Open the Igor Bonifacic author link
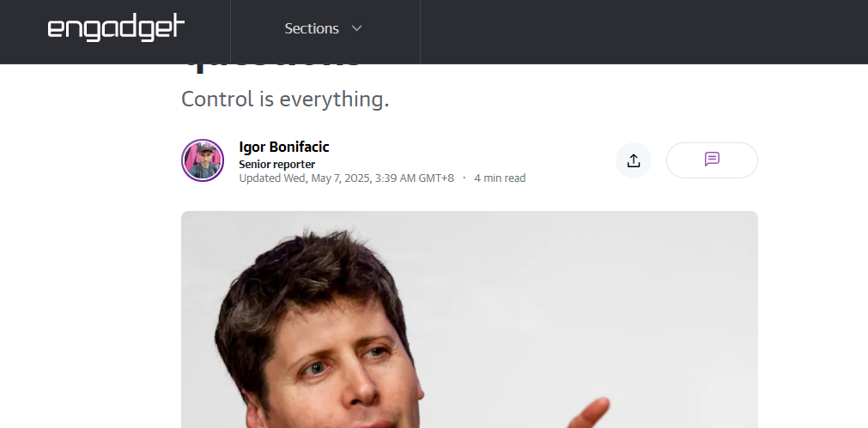Screen dimensions: 868x428 tap(284, 147)
